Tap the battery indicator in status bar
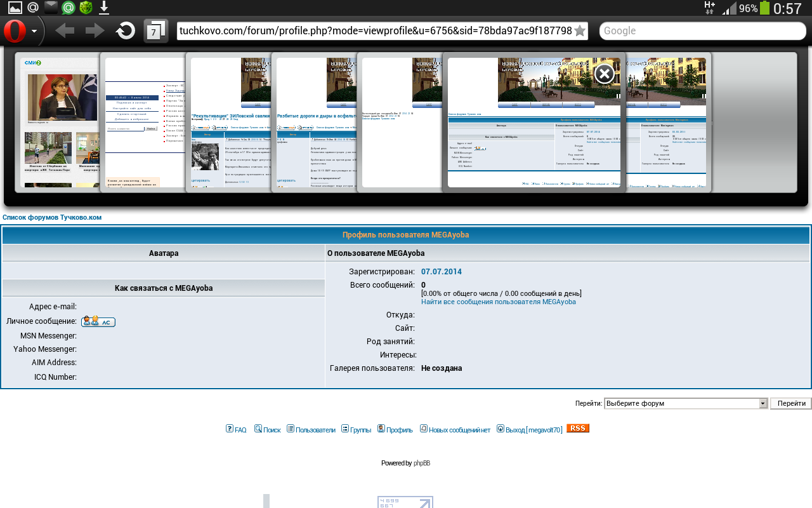 point(764,8)
